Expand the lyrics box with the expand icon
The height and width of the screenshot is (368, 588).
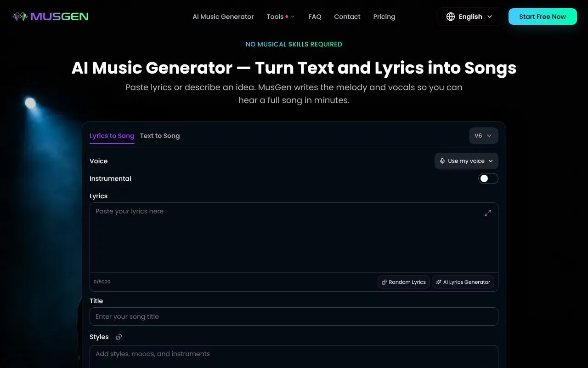click(488, 213)
